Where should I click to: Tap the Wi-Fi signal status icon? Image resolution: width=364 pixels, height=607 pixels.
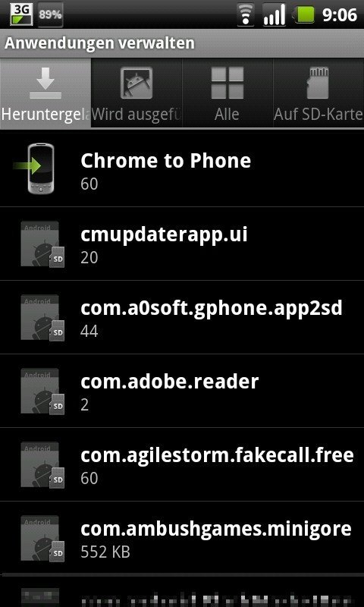(246, 15)
